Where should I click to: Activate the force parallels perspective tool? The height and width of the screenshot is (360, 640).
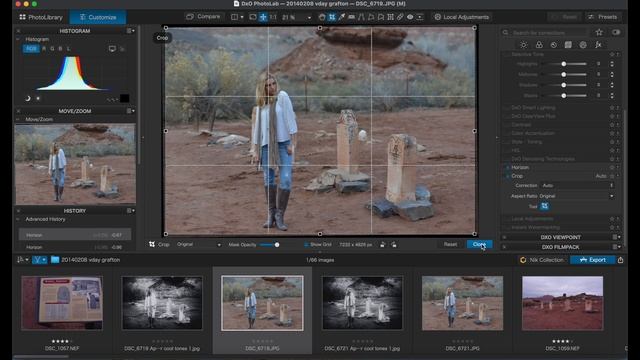pos(361,17)
